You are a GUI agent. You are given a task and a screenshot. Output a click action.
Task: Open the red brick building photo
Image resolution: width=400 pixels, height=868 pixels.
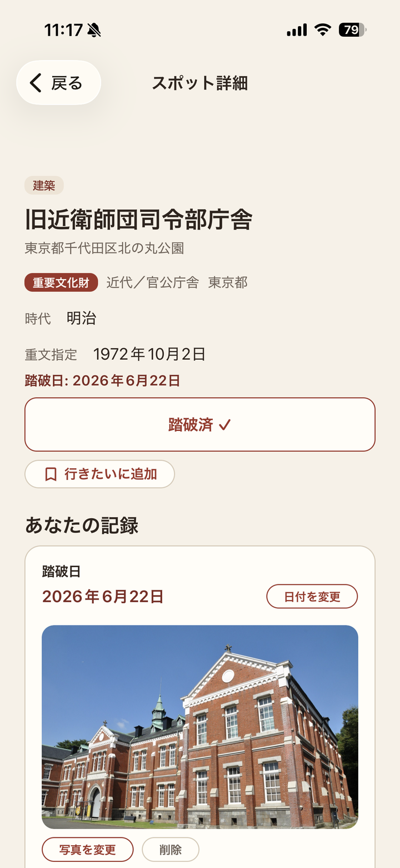click(200, 727)
